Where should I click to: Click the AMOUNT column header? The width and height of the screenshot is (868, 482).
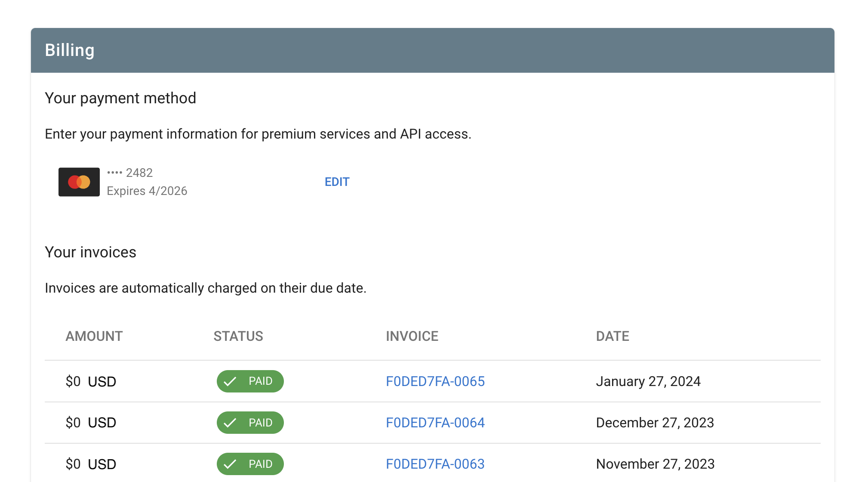click(94, 336)
